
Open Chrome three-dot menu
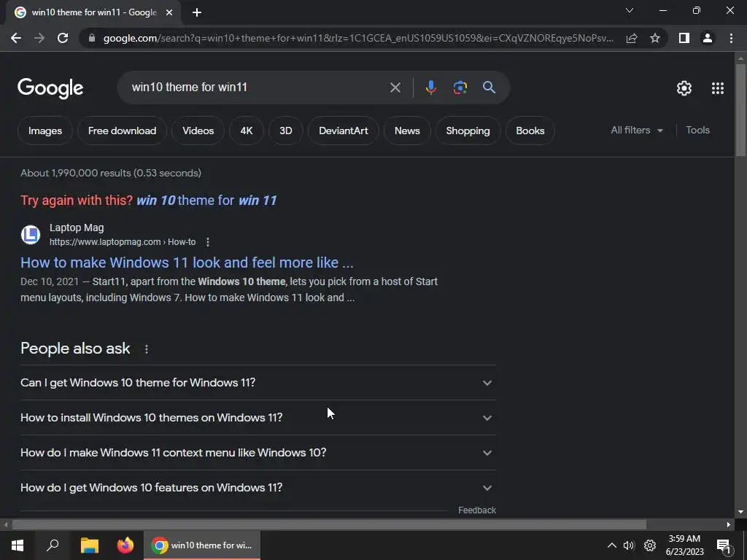click(x=731, y=38)
